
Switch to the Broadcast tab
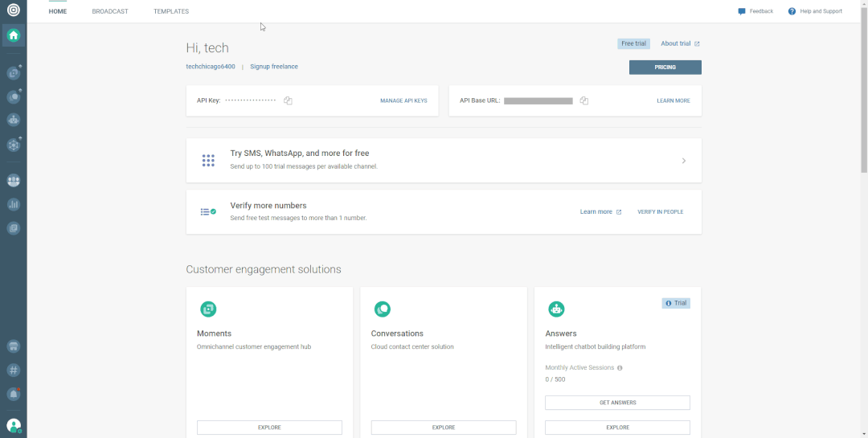coord(110,11)
